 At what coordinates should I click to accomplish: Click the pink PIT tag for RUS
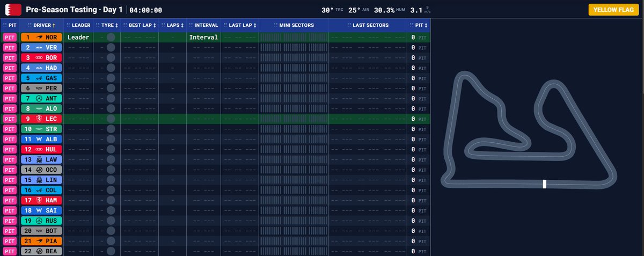point(10,221)
